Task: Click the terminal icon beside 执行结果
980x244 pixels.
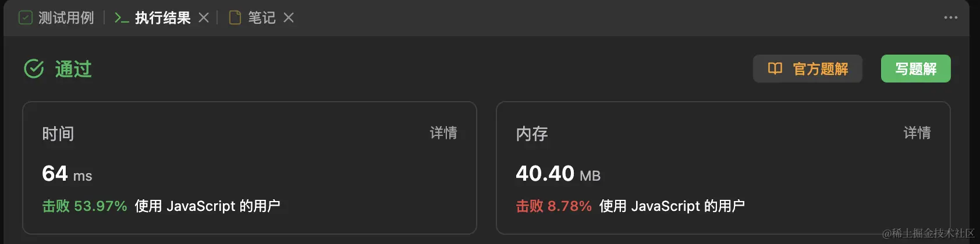Action: pos(122,18)
